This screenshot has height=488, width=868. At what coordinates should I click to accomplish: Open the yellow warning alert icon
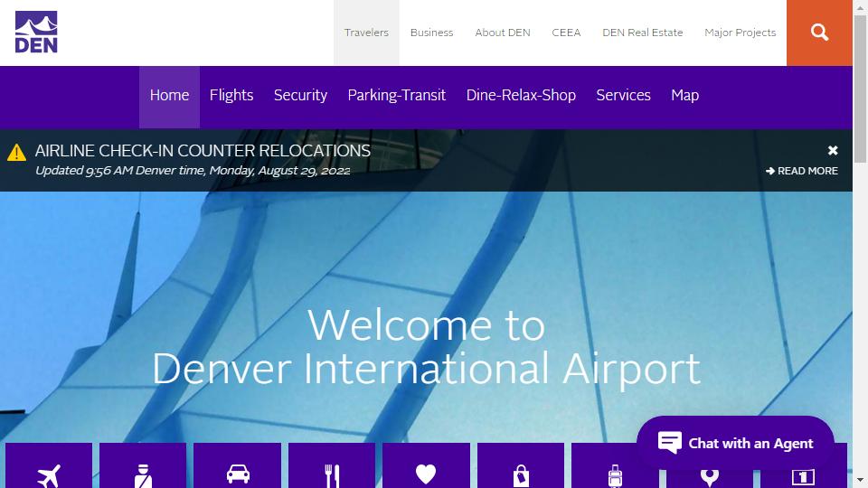tap(16, 152)
